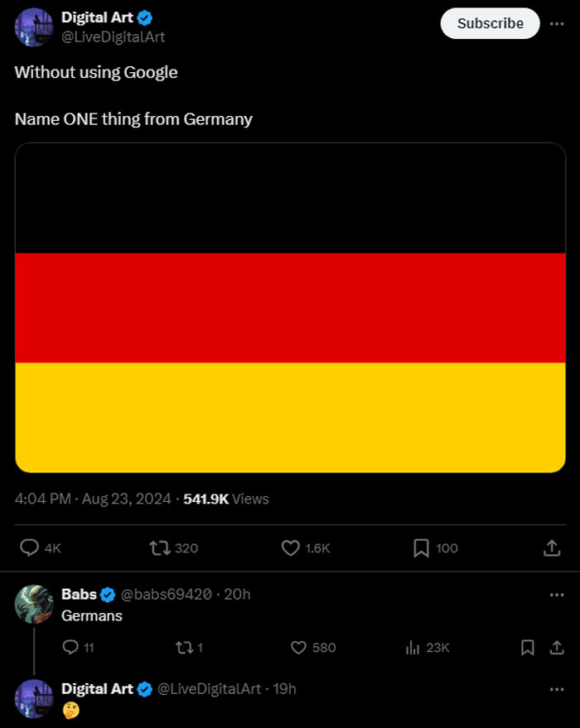Open the reply icon on the flag post
The width and height of the screenshot is (580, 728).
[x=31, y=548]
